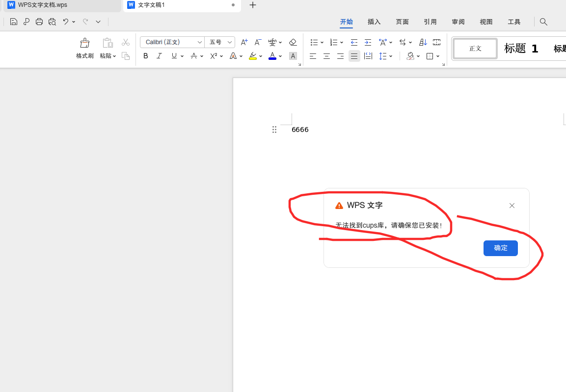Click 确定 in the WPS dialog
566x392 pixels.
tap(501, 248)
